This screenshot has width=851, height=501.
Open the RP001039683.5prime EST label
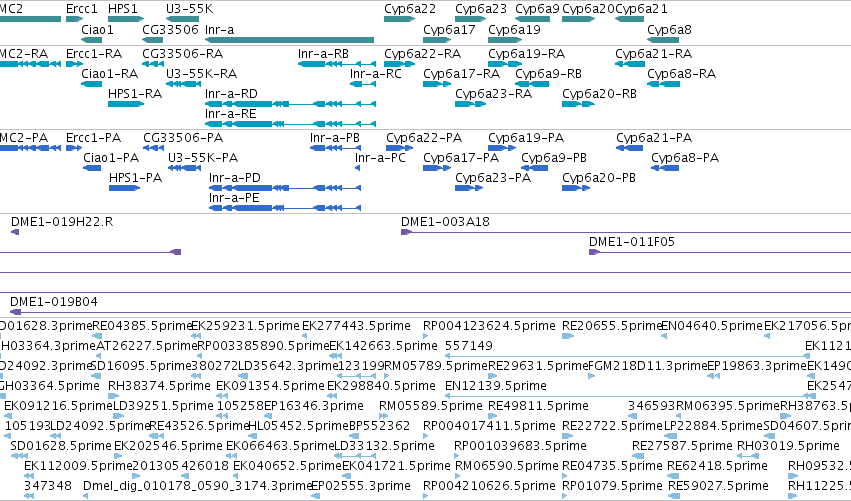click(520, 446)
